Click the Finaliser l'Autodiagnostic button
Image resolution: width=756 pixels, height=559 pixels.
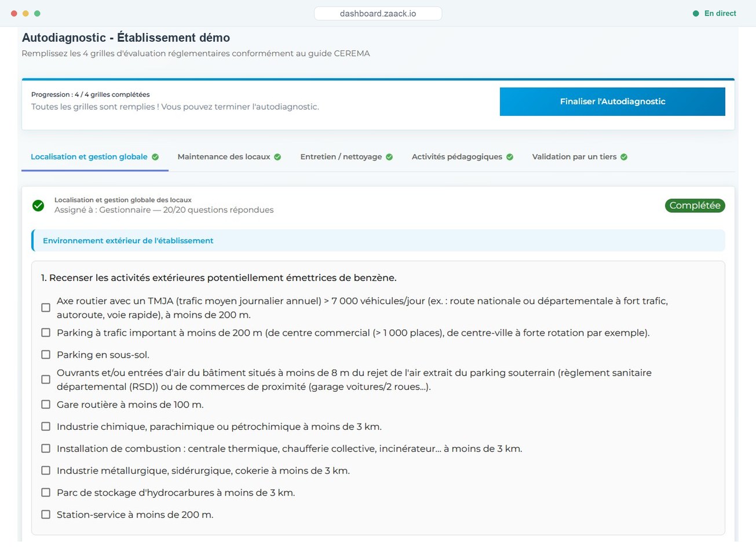(612, 101)
